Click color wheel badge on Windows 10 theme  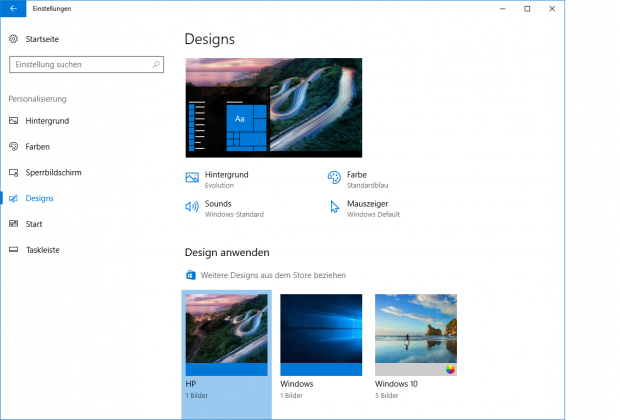click(x=450, y=369)
